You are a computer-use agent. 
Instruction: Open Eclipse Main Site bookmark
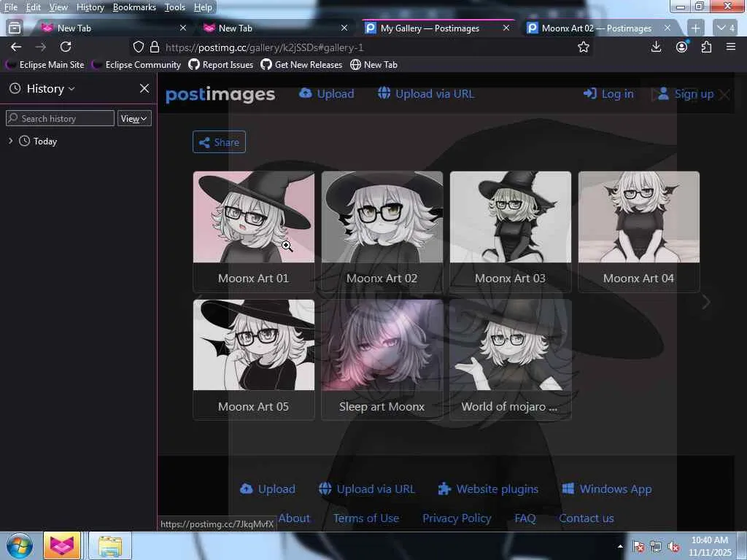(x=44, y=65)
